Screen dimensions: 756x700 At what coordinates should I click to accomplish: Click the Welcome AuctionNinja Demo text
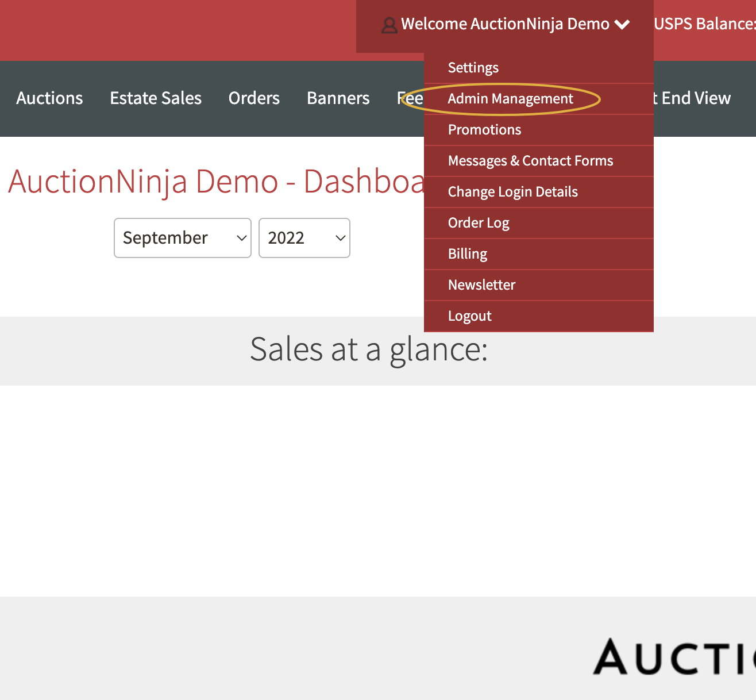(505, 24)
